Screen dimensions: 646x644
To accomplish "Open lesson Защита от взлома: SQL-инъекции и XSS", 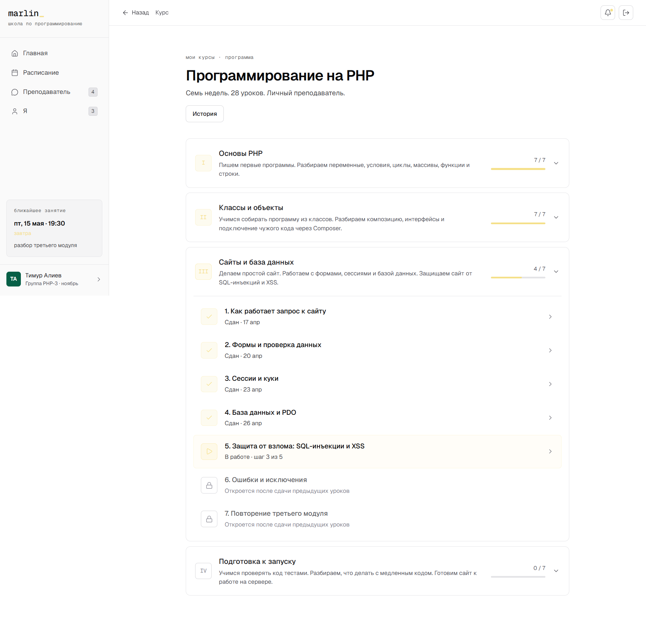I will point(377,451).
